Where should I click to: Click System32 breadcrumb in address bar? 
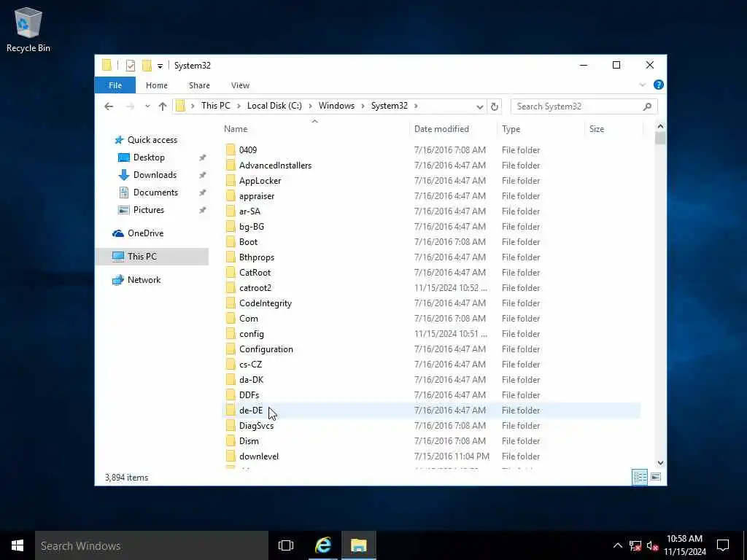click(x=390, y=106)
